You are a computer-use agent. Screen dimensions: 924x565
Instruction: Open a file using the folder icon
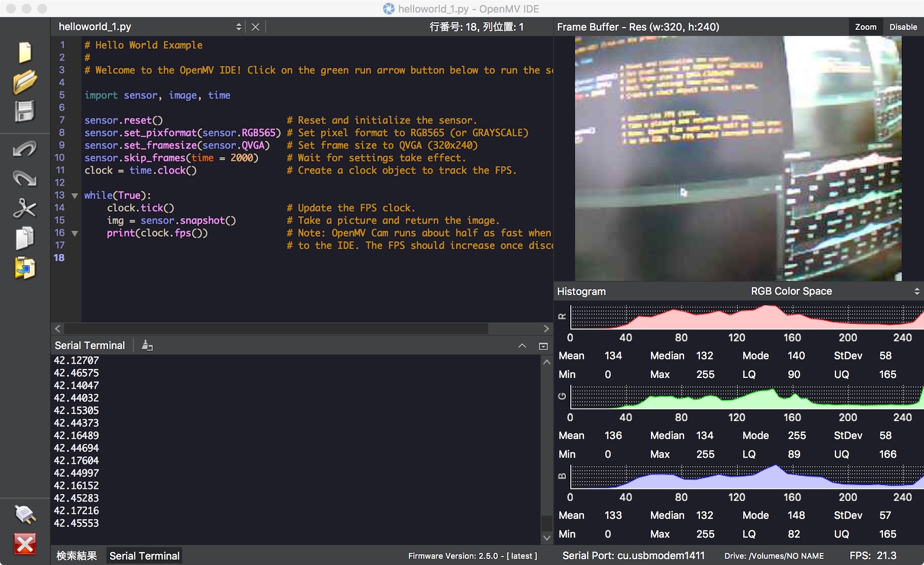click(24, 82)
